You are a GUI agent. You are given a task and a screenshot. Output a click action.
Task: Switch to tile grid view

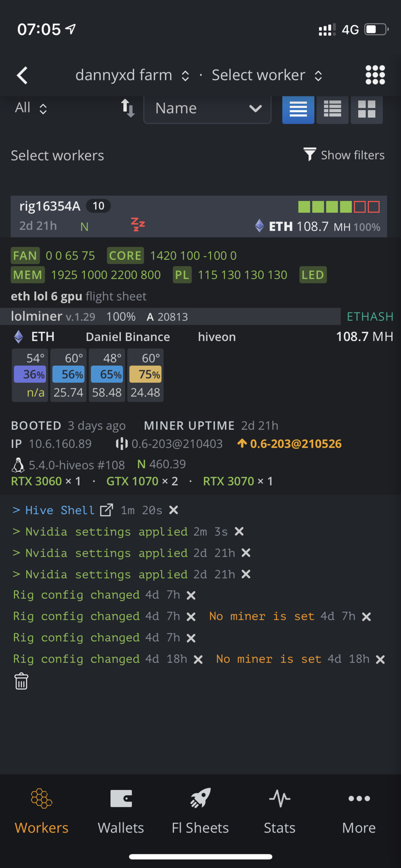(366, 109)
